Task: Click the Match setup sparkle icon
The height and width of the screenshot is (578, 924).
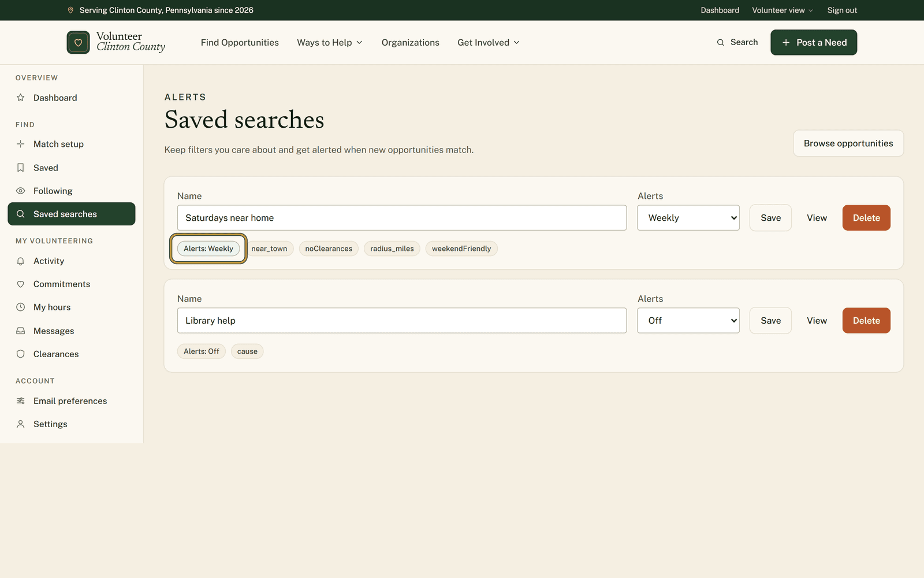Action: click(21, 144)
